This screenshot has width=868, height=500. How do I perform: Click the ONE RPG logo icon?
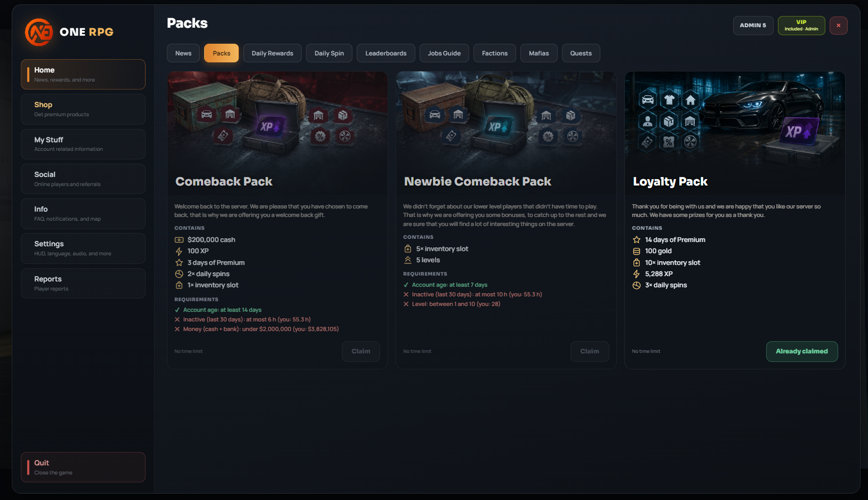pos(39,32)
